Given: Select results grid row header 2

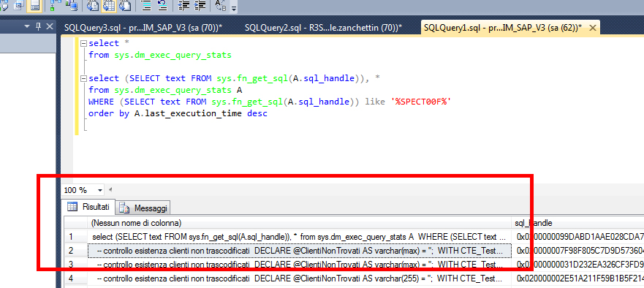Looking at the screenshot, I should point(76,251).
